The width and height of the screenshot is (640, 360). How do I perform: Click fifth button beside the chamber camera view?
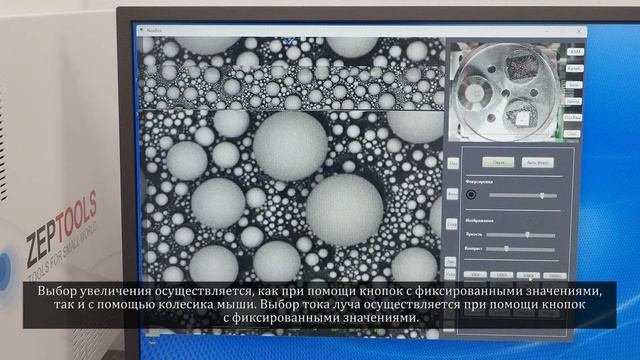coord(573,117)
